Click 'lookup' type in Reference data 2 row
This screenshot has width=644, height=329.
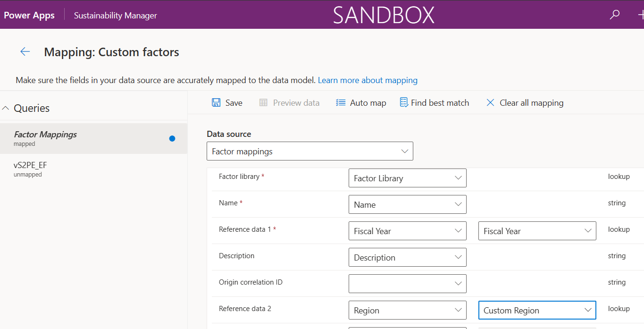pos(619,308)
